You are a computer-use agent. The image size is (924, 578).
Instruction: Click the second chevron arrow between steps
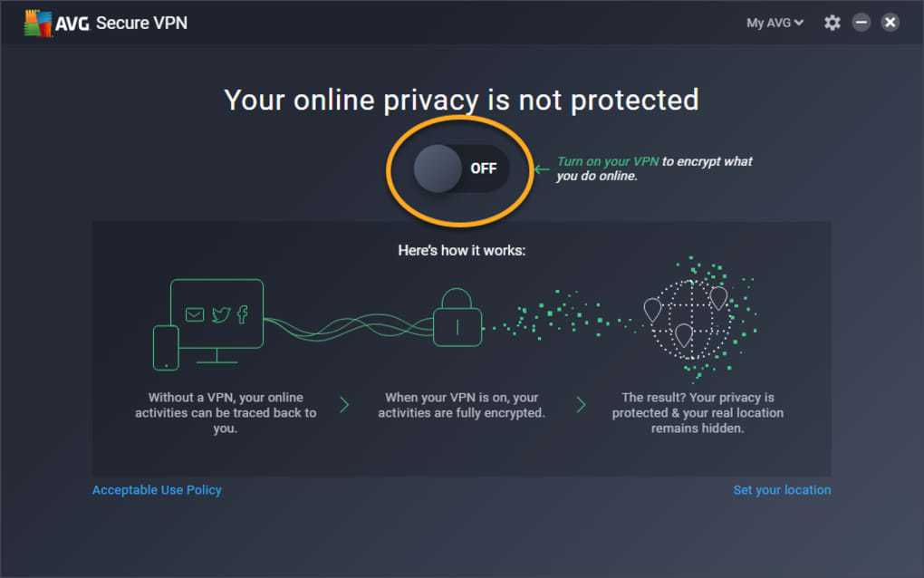[x=581, y=405]
